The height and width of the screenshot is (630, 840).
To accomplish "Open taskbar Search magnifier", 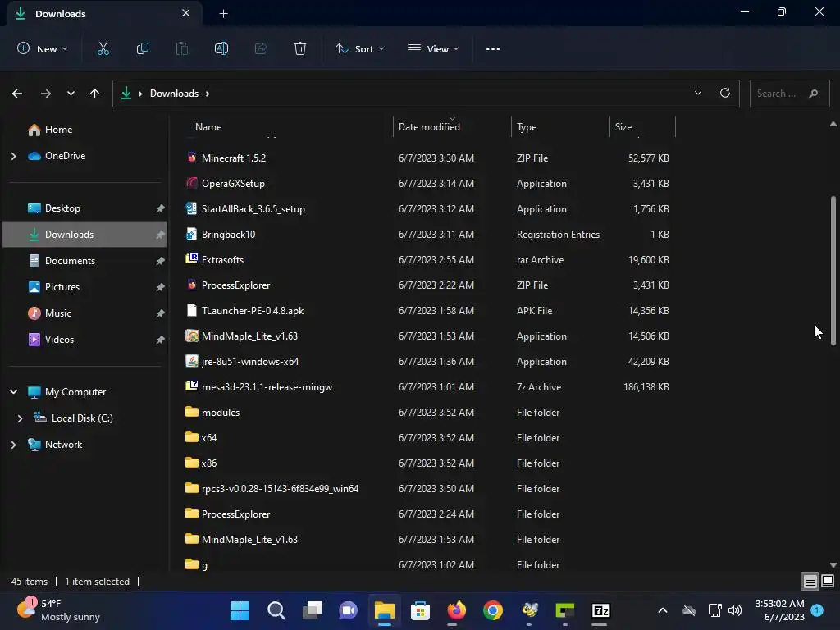I will pyautogui.click(x=276, y=610).
